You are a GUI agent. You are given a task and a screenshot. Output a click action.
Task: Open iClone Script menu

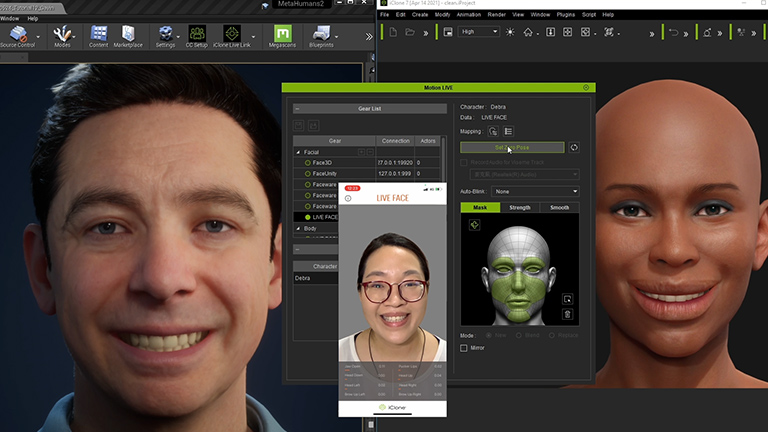(589, 15)
